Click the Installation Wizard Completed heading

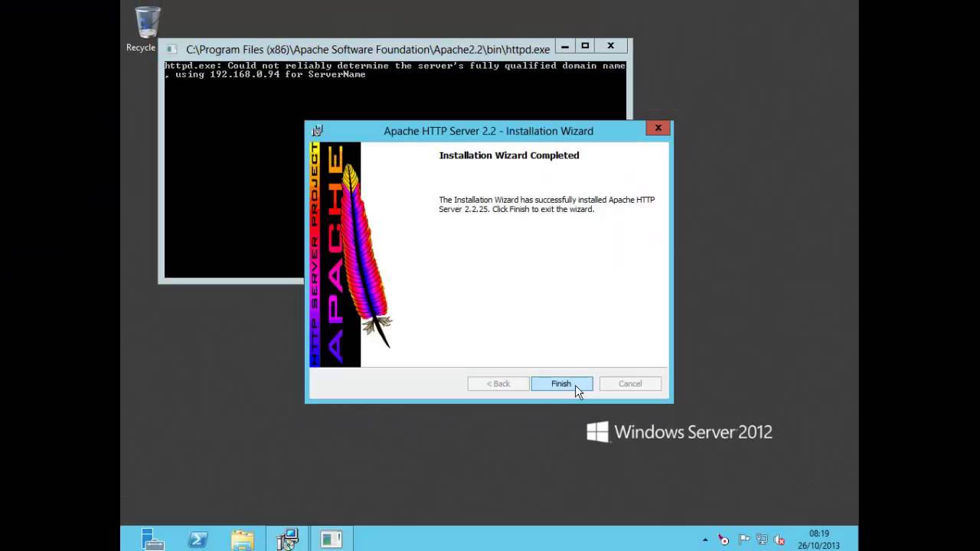509,155
